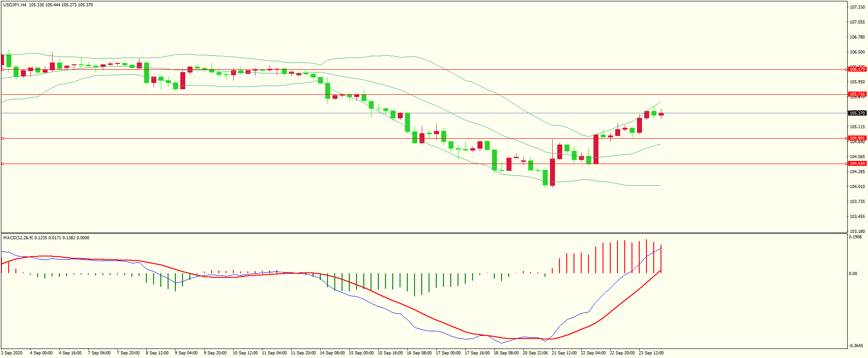Click the 105.950 price scale label
868x358 pixels.
point(857,82)
